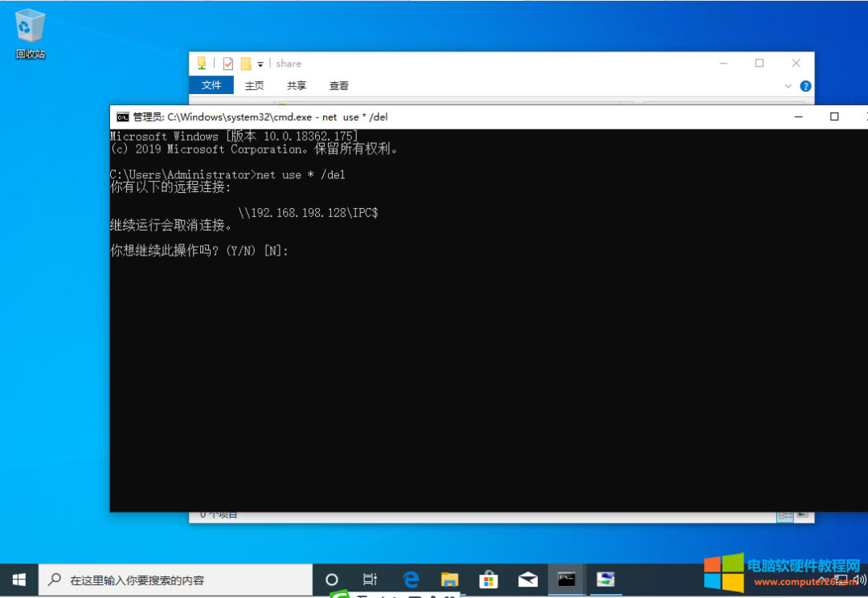
Task: Click the taskbar search input box
Action: click(x=177, y=580)
